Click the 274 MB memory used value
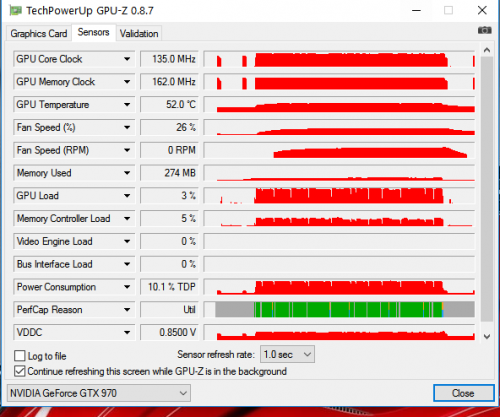 [x=169, y=173]
